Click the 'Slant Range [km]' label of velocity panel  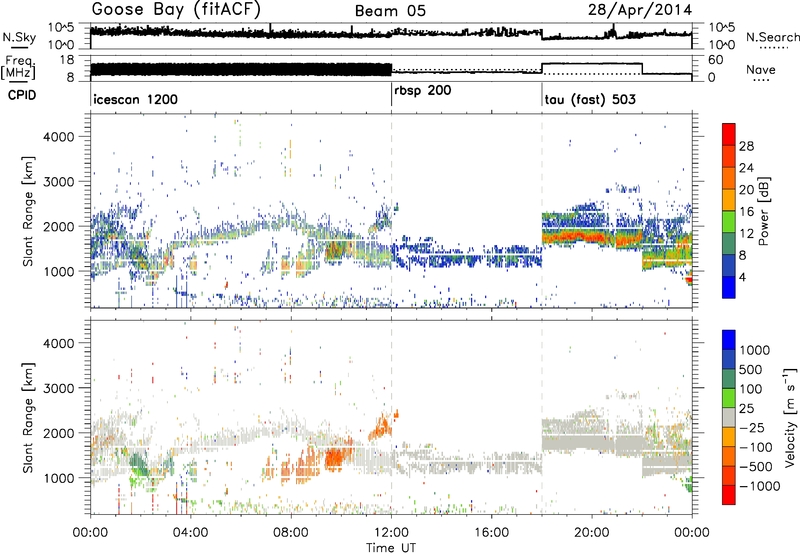point(28,417)
